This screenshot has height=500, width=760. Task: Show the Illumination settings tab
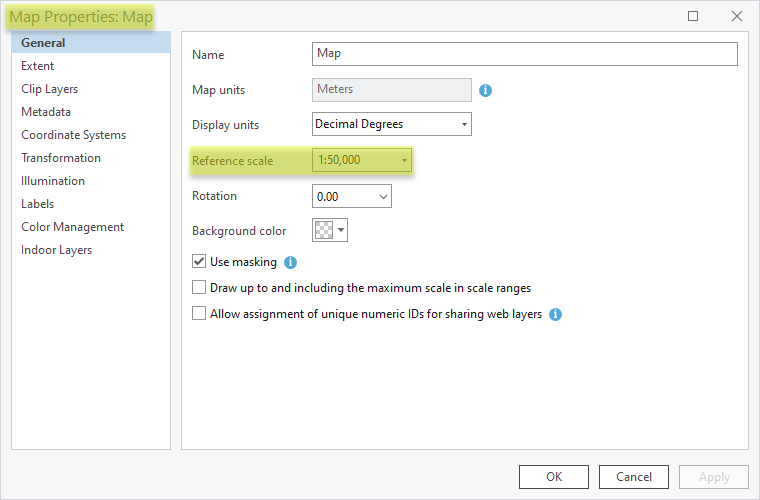53,181
